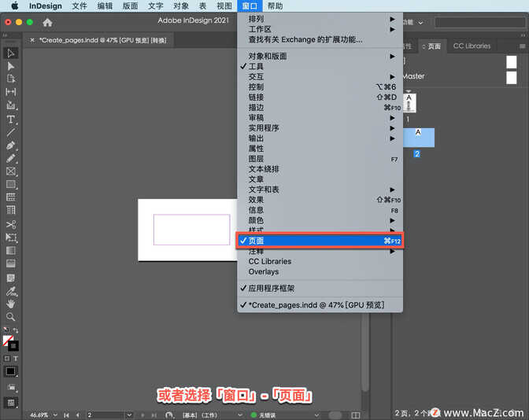
Task: Select the Page tool
Action: tap(11, 79)
